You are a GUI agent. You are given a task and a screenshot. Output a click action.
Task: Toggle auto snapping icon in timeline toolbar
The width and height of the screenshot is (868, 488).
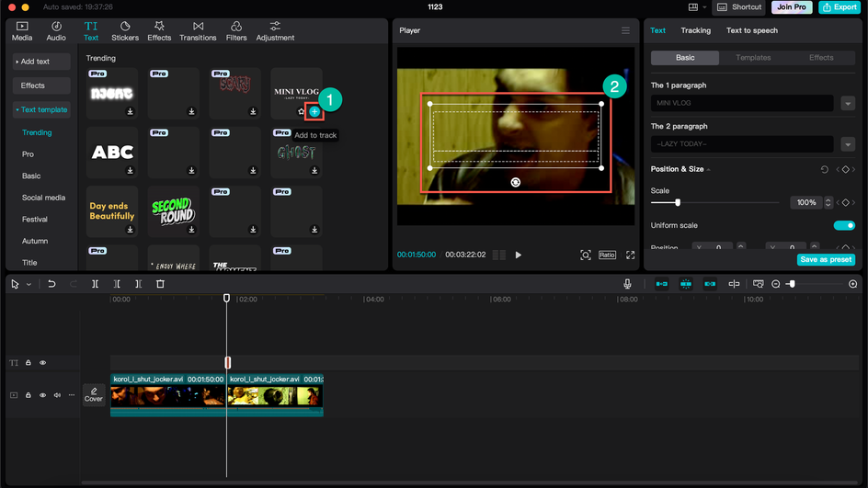pyautogui.click(x=686, y=284)
